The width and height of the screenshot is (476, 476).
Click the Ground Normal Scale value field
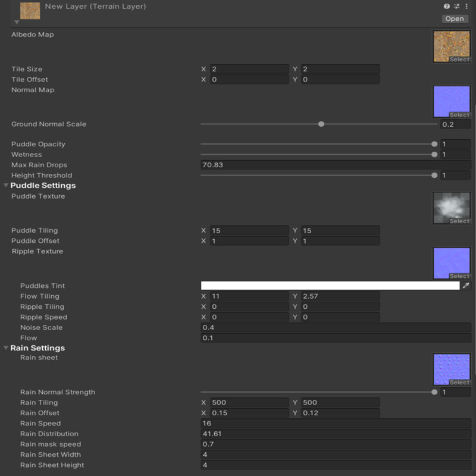456,124
